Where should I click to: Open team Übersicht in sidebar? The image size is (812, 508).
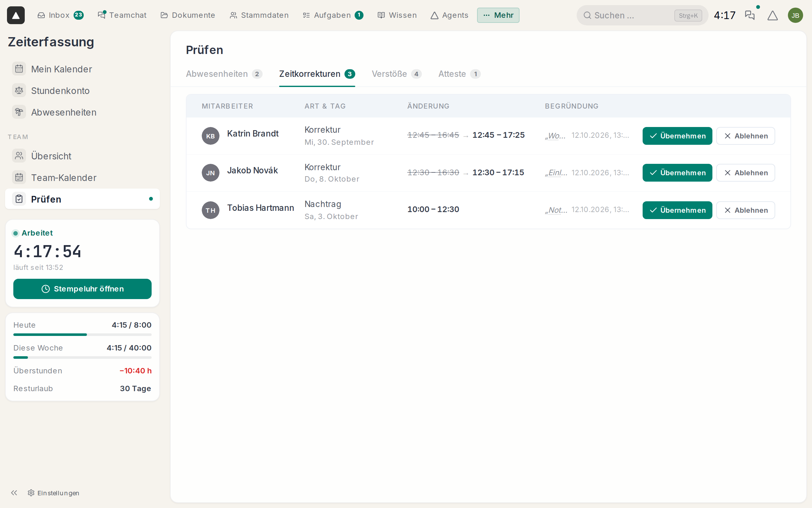click(x=82, y=156)
